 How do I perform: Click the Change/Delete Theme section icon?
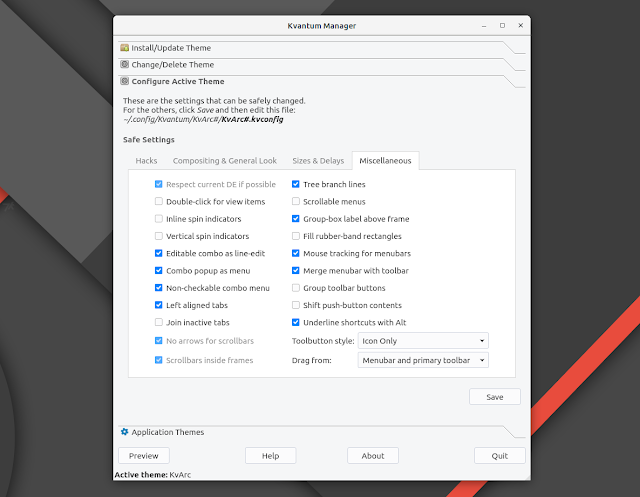coord(124,64)
